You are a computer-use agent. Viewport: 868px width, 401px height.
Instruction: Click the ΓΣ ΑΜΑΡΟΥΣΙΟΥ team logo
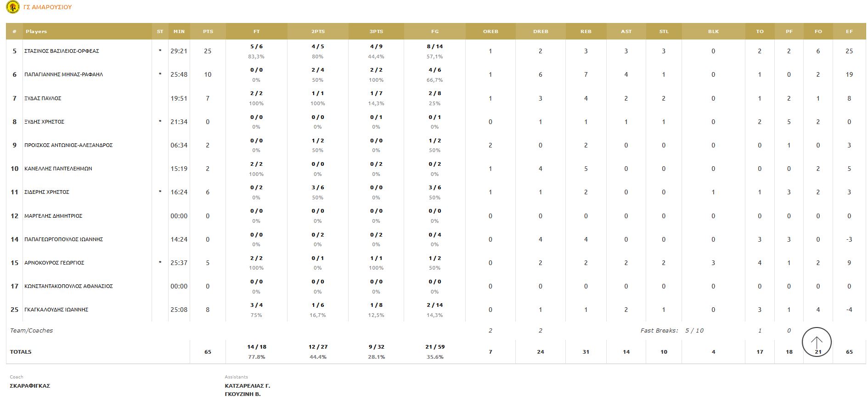click(13, 7)
